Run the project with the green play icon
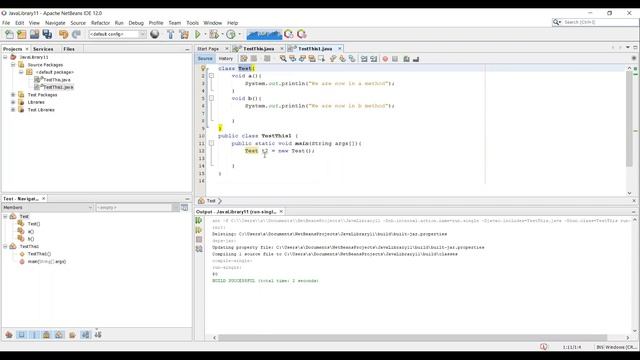This screenshot has height=360, width=640. tap(198, 35)
